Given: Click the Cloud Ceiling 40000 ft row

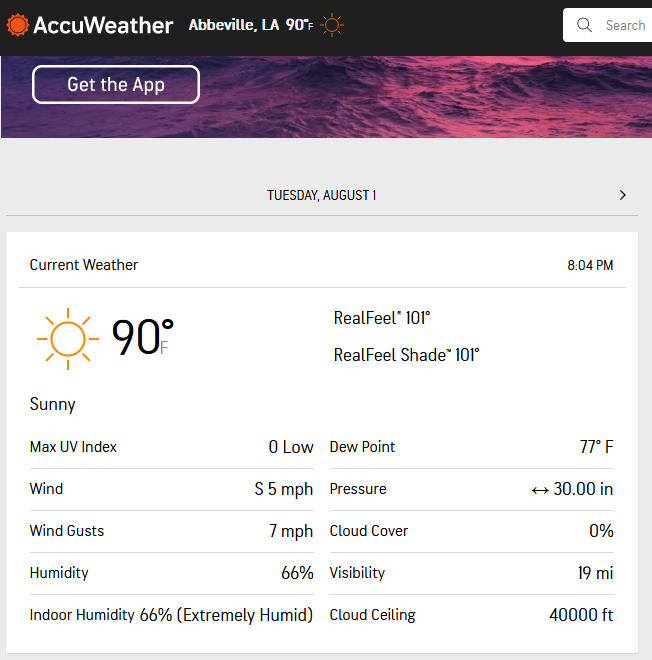Looking at the screenshot, I should tap(471, 615).
